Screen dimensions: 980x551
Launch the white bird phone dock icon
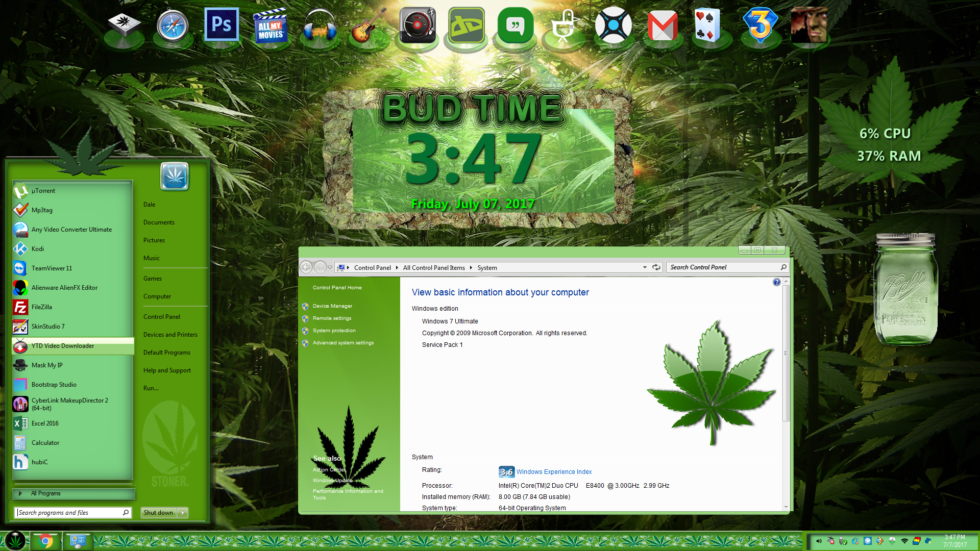[565, 26]
